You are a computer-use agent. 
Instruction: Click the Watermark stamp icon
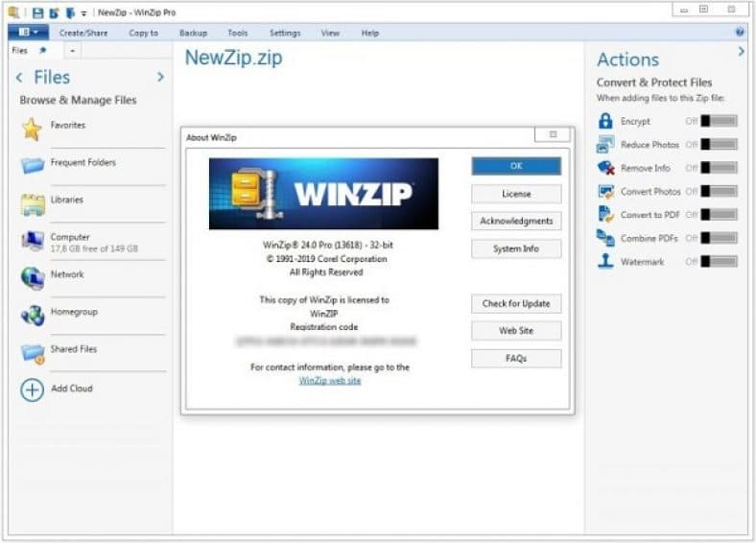click(605, 261)
